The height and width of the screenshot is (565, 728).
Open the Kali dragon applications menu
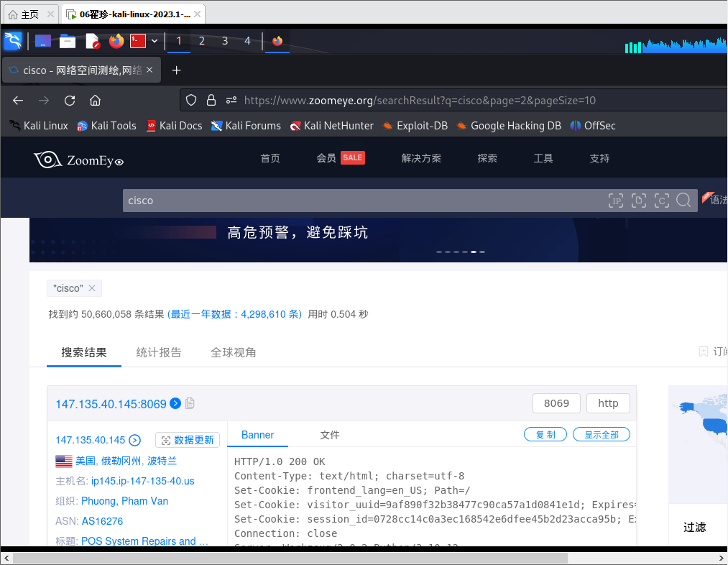click(x=13, y=41)
